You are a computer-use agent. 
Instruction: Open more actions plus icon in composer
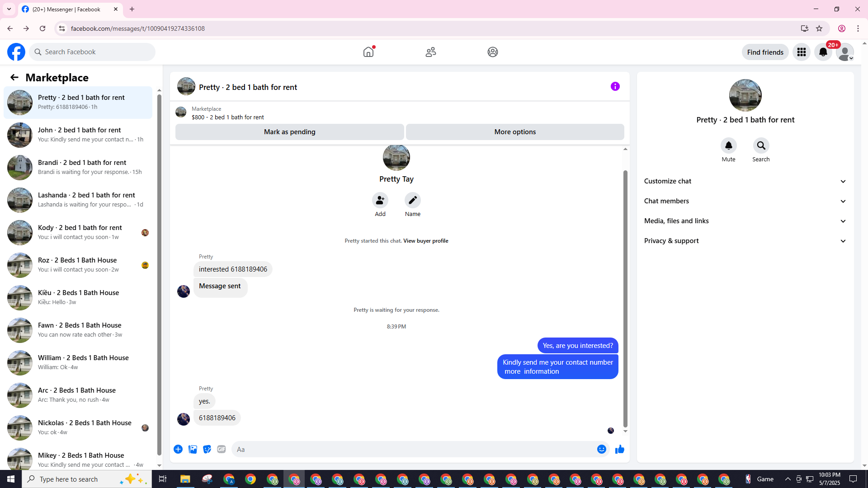click(x=178, y=449)
